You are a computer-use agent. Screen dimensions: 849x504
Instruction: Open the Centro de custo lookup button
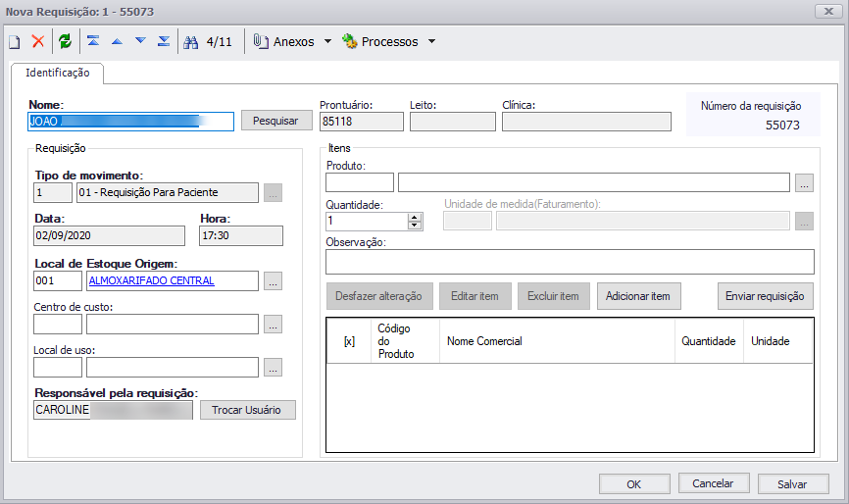pos(273,325)
